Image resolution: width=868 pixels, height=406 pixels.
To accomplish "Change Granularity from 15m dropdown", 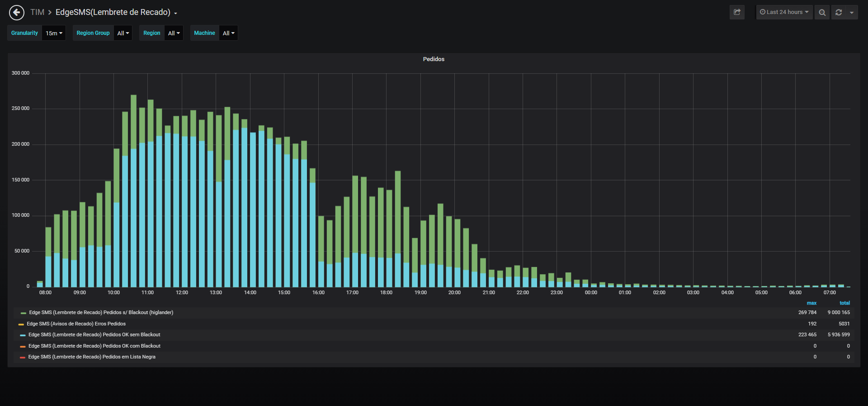I will [54, 33].
